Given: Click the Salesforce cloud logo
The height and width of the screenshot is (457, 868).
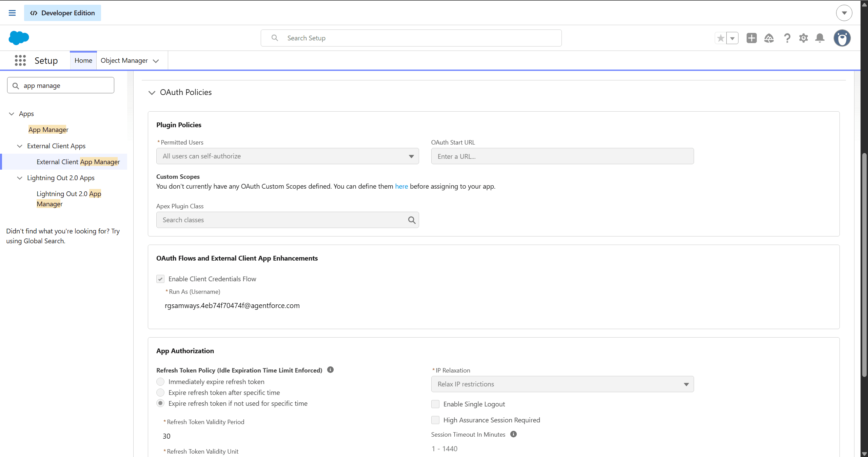Looking at the screenshot, I should click(19, 38).
